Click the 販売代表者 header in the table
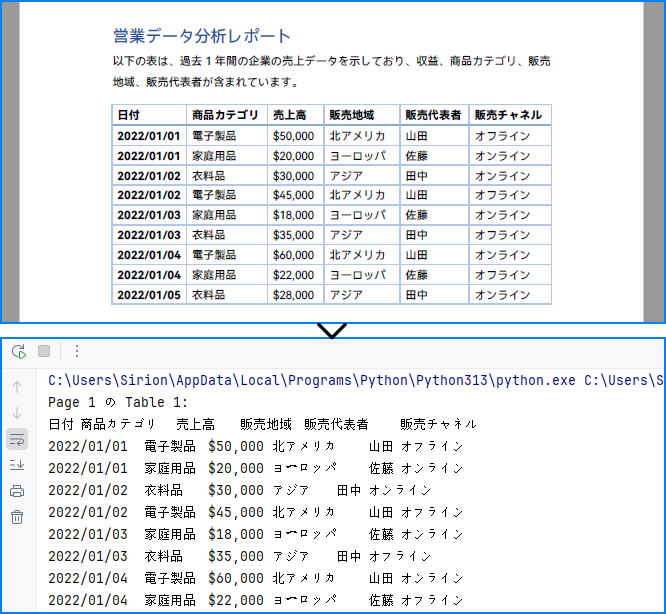 point(434,115)
